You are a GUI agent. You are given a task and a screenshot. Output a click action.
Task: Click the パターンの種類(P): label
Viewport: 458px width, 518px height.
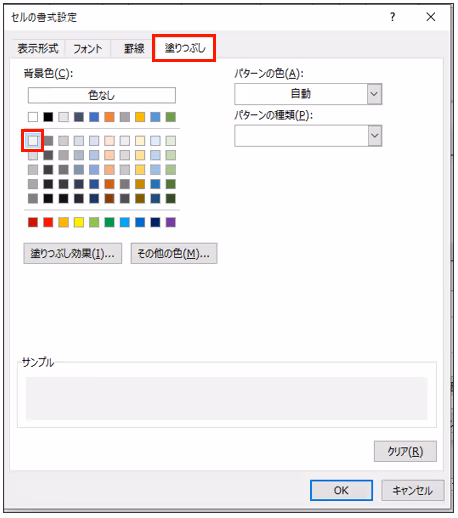click(273, 115)
